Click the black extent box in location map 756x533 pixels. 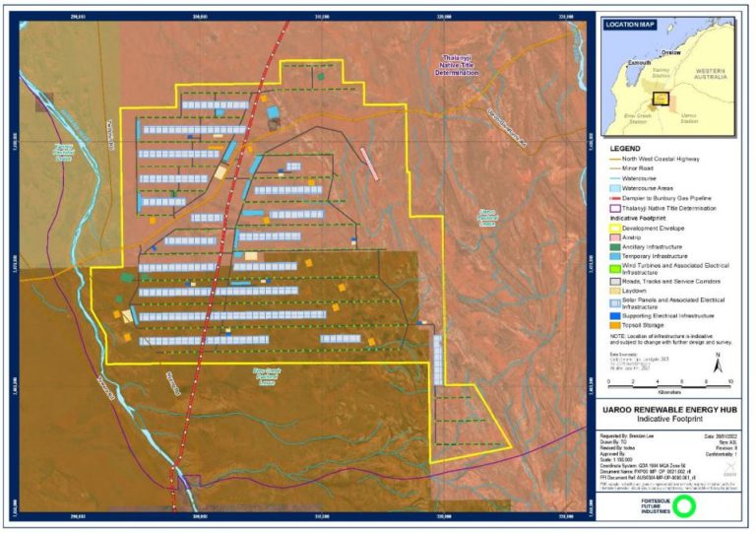tap(661, 100)
